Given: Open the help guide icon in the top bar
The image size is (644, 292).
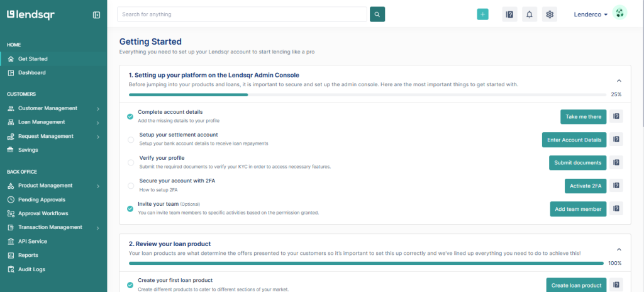Looking at the screenshot, I should [509, 14].
